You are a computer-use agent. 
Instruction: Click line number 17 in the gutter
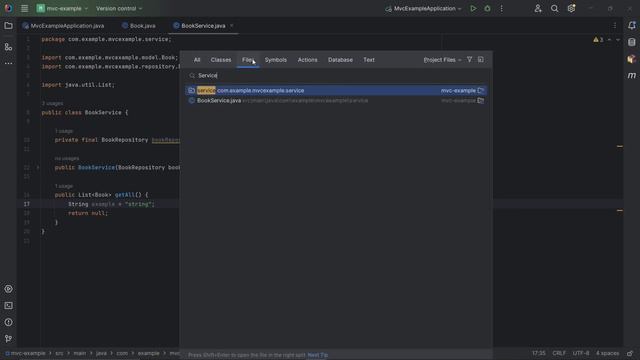pos(27,204)
